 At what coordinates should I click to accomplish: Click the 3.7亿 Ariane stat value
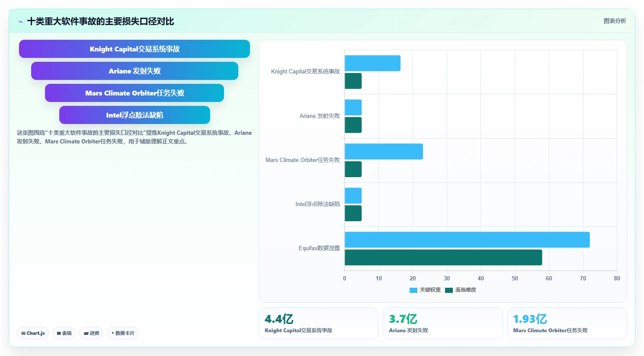pyautogui.click(x=403, y=319)
